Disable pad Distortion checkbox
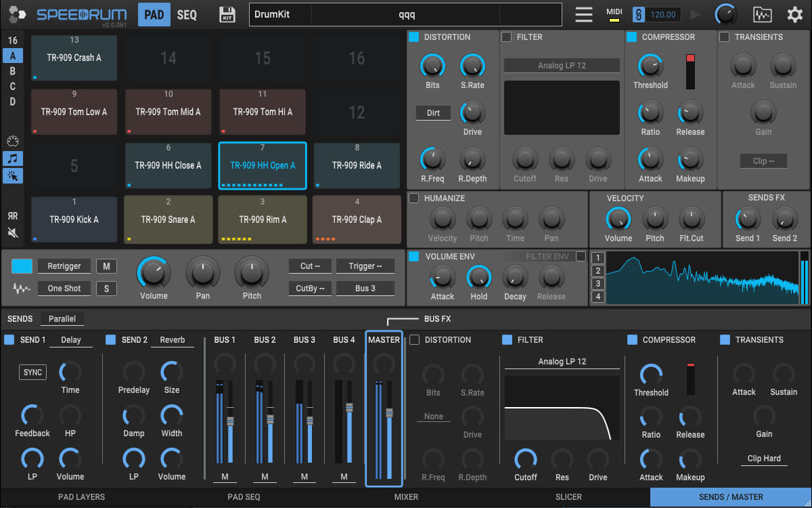 click(x=413, y=37)
